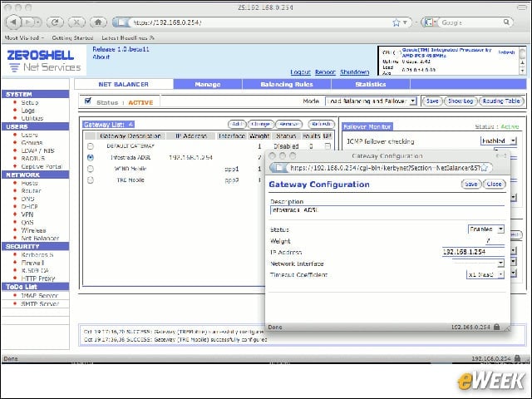Open VPN under NETWORK

point(27,214)
